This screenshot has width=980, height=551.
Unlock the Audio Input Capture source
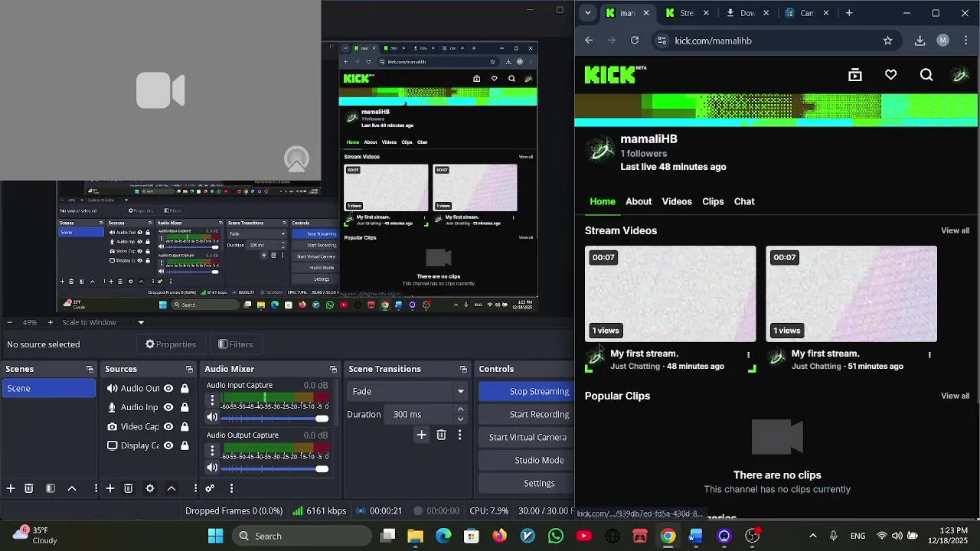[185, 407]
